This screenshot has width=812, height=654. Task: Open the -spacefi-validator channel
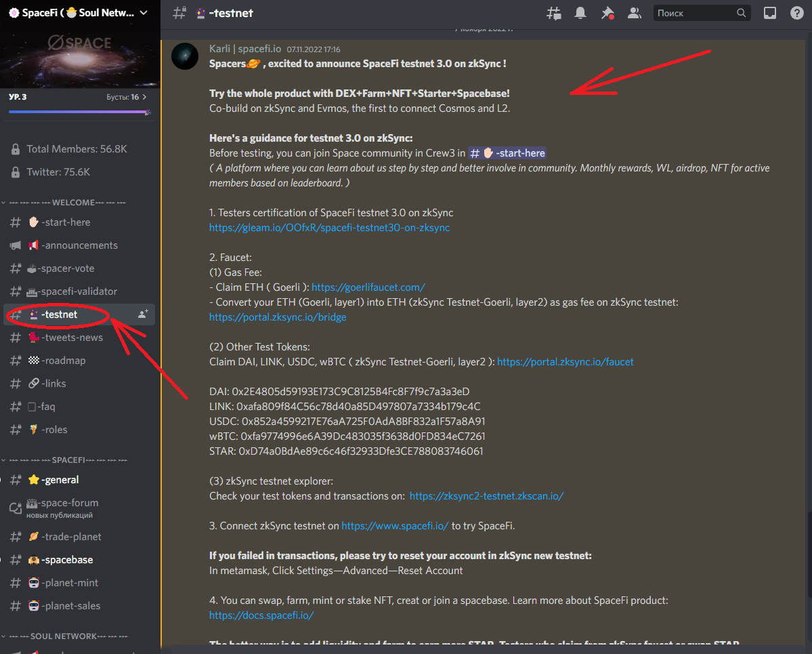(x=79, y=291)
